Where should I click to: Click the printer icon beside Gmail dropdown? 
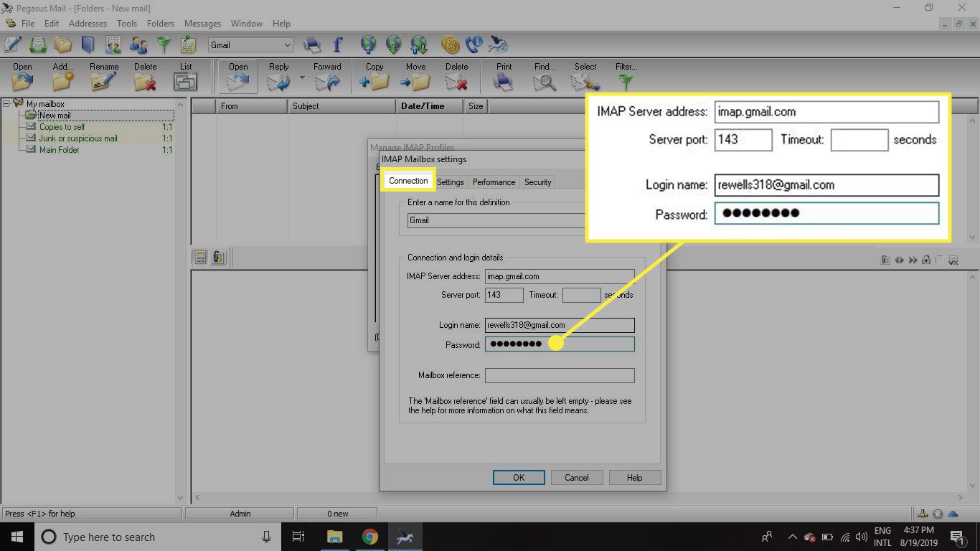(312, 45)
